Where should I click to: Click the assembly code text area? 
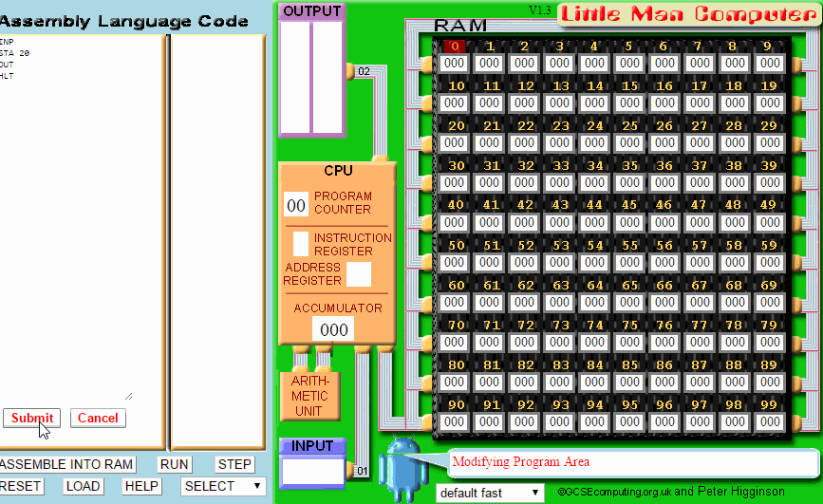82,220
